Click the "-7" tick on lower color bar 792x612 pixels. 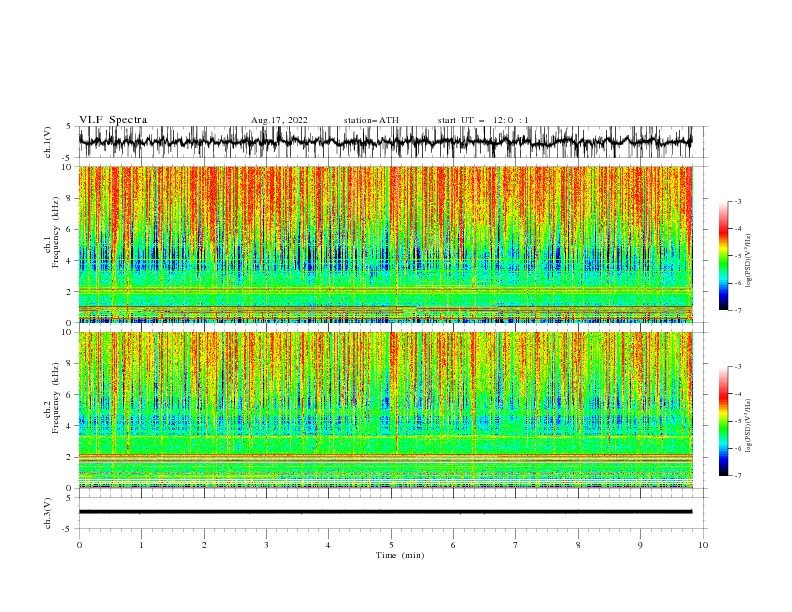pyautogui.click(x=737, y=476)
